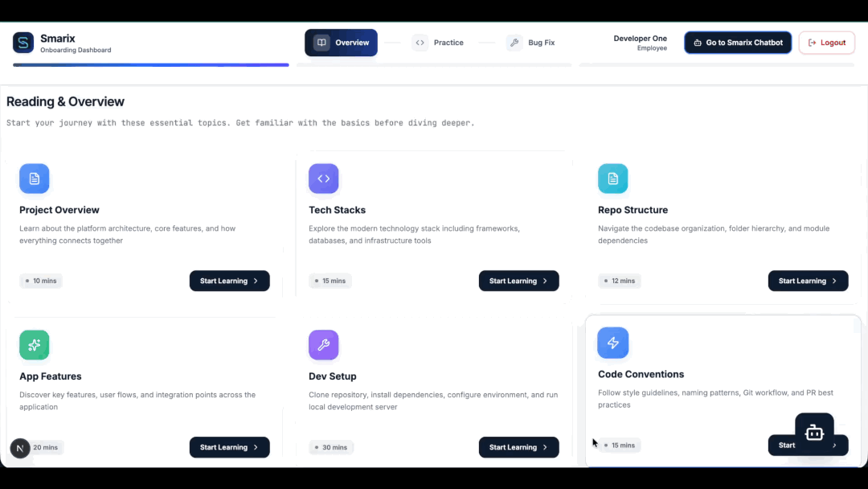Click the blue onboarding progress bar
868x489 pixels.
(151, 65)
